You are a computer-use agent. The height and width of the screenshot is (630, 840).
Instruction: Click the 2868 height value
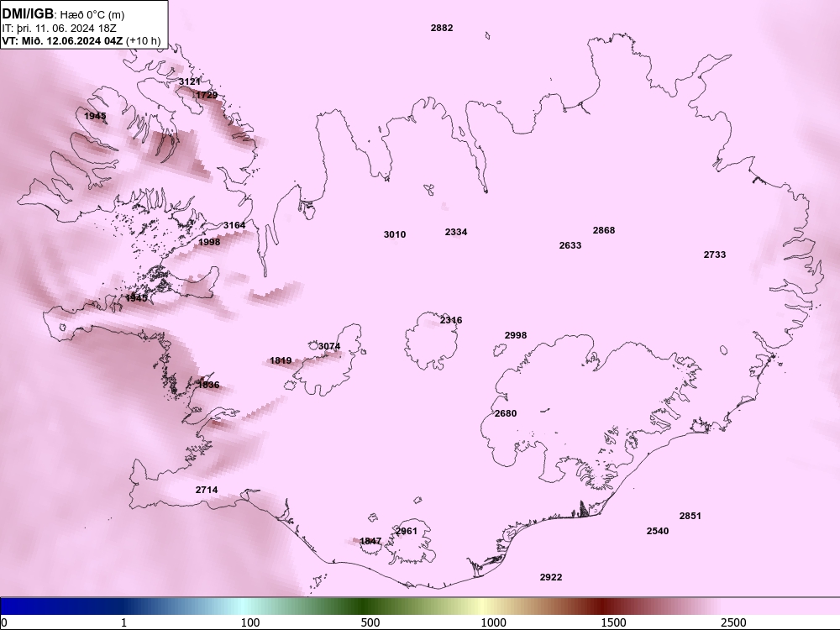(x=604, y=230)
